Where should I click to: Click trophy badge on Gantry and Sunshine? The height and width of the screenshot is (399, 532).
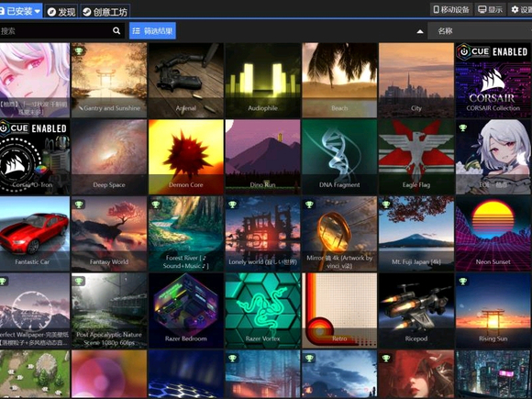pos(79,51)
